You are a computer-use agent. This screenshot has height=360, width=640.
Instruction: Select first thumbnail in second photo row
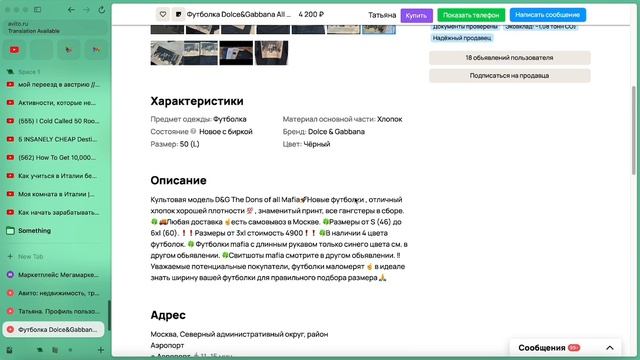pos(167,53)
